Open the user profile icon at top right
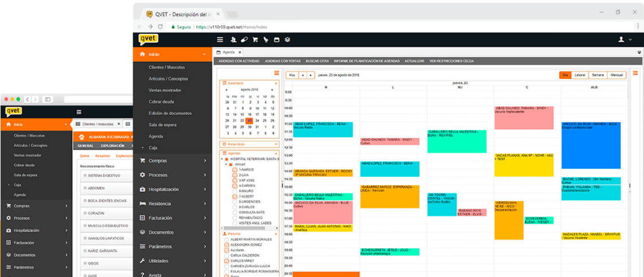This screenshot has height=277, width=644. click(x=622, y=39)
